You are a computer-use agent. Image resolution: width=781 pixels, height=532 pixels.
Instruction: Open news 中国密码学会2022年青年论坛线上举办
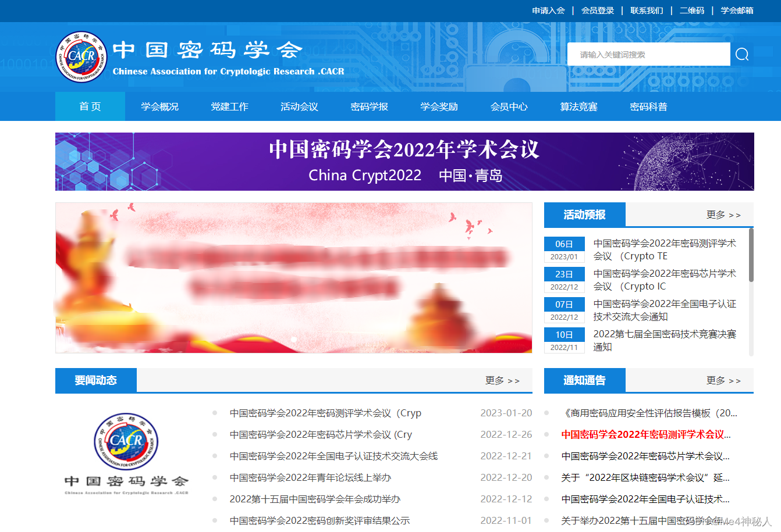click(x=310, y=477)
